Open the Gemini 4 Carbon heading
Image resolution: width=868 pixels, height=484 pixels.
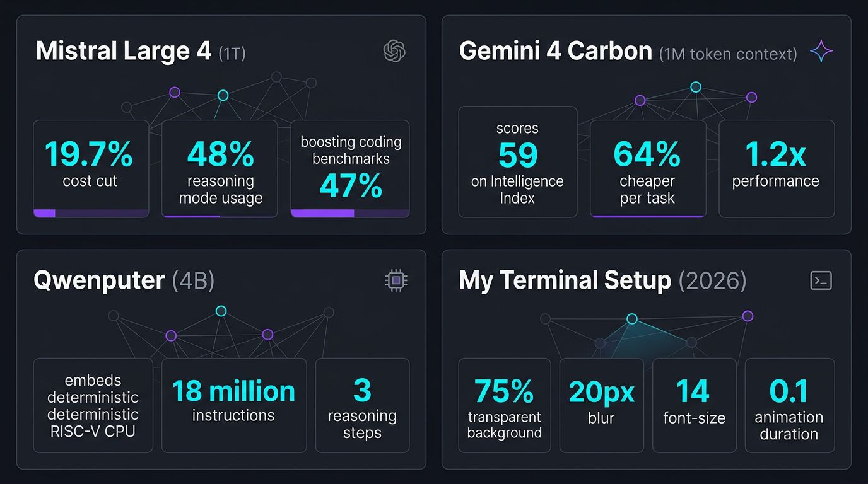click(x=555, y=51)
